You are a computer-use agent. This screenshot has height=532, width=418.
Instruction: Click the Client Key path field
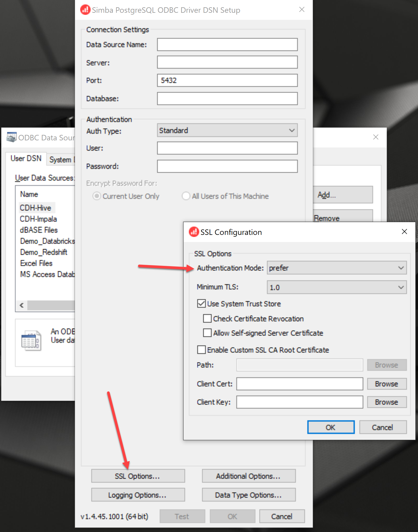[300, 402]
